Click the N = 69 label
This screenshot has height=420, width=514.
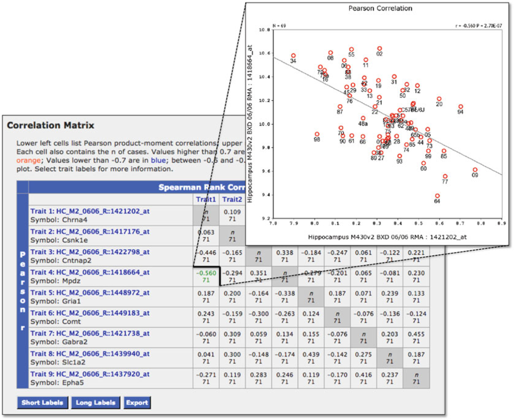[279, 26]
